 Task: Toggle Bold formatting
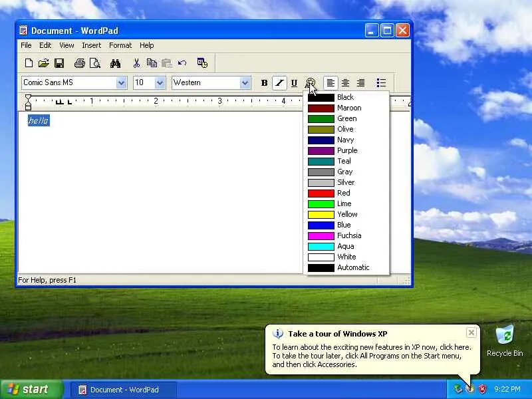coord(264,82)
